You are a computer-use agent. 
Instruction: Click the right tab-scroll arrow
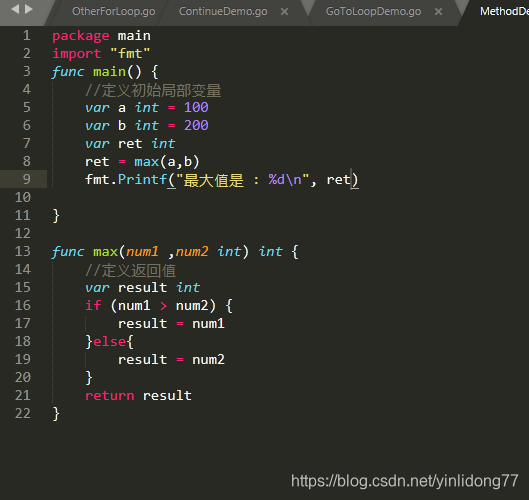tap(29, 9)
